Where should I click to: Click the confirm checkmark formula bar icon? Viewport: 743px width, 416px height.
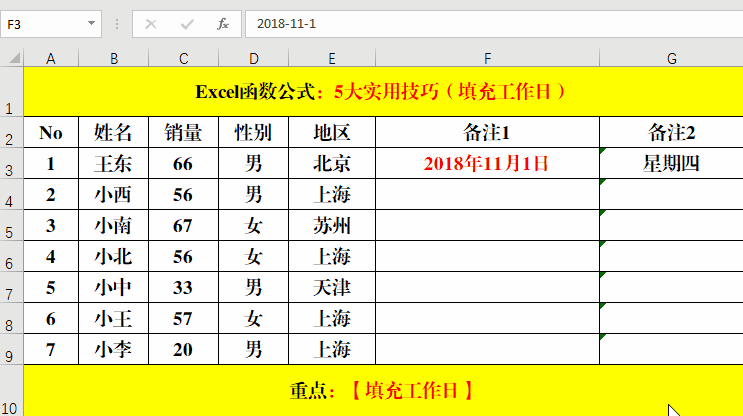(x=187, y=24)
